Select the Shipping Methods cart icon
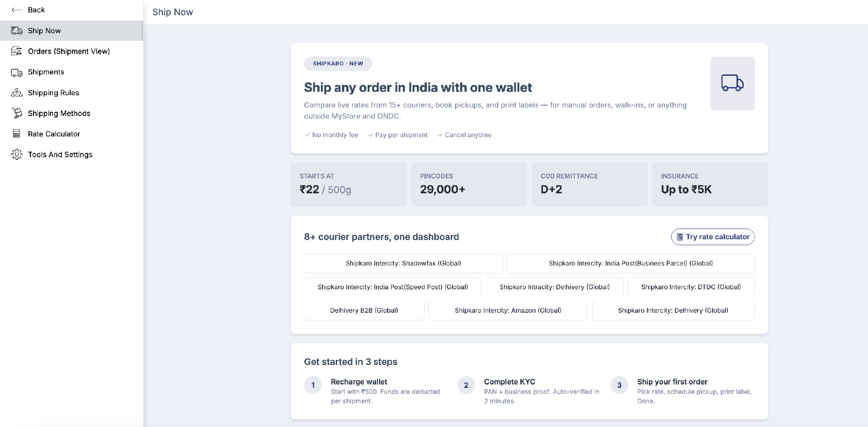 [x=17, y=113]
